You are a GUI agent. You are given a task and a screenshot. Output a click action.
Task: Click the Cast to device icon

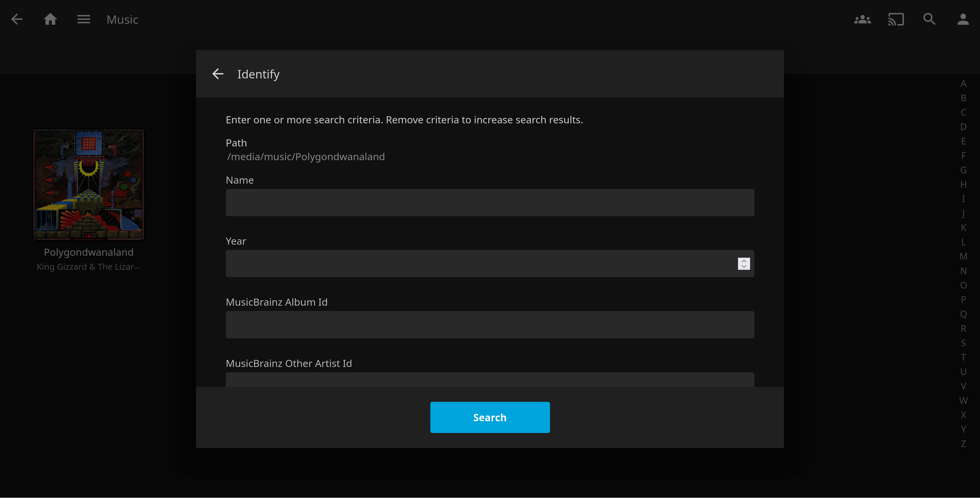pos(896,19)
